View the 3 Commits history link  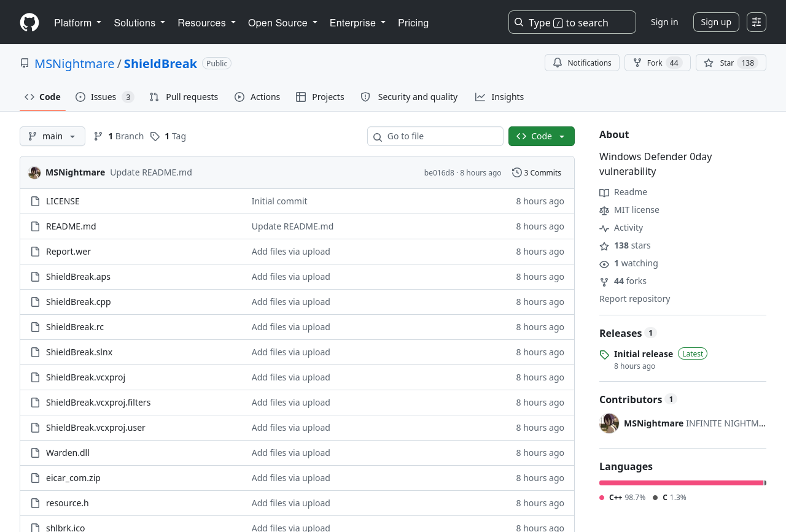tap(537, 172)
